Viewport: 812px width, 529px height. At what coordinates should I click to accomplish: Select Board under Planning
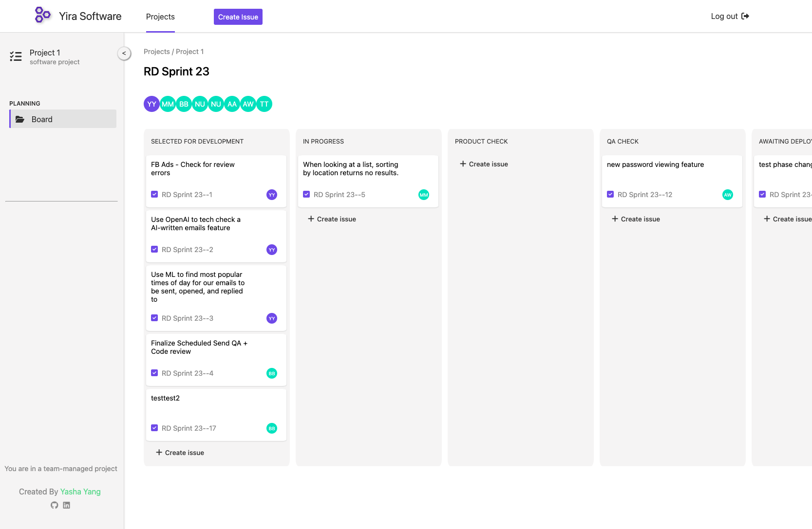(x=42, y=119)
